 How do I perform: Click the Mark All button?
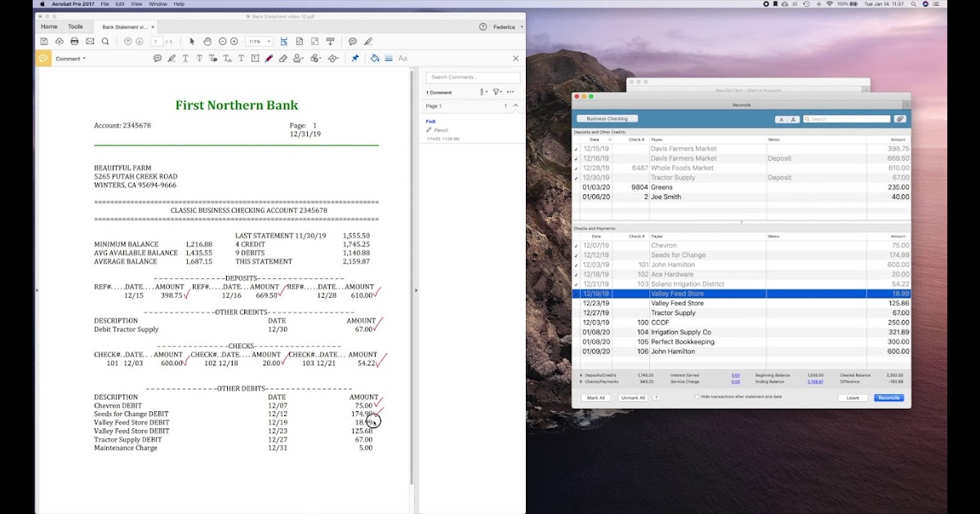[596, 398]
